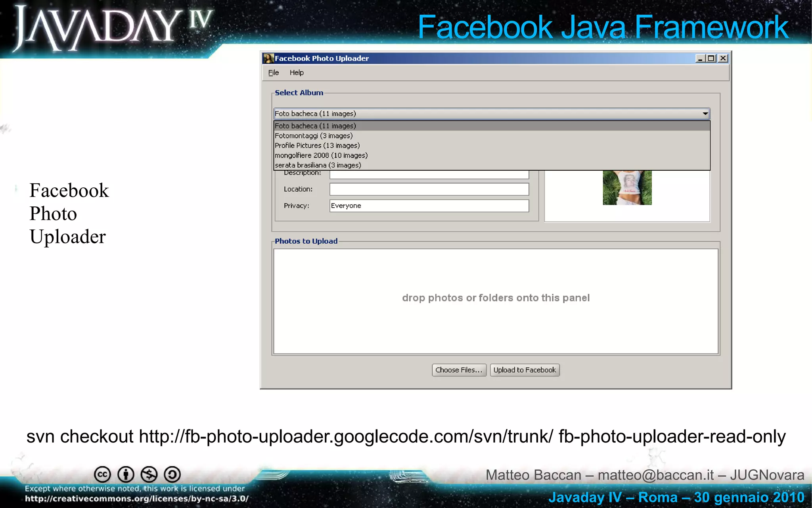
Task: Click the Mona Lisa app icon in title bar
Action: (268, 58)
